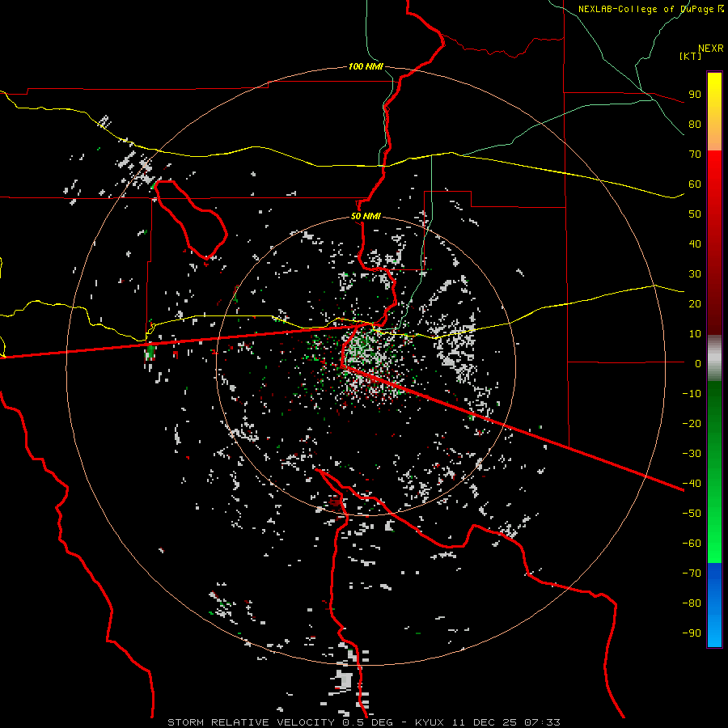
Task: Select the -80 value on velocity scale
Action: pos(692,603)
